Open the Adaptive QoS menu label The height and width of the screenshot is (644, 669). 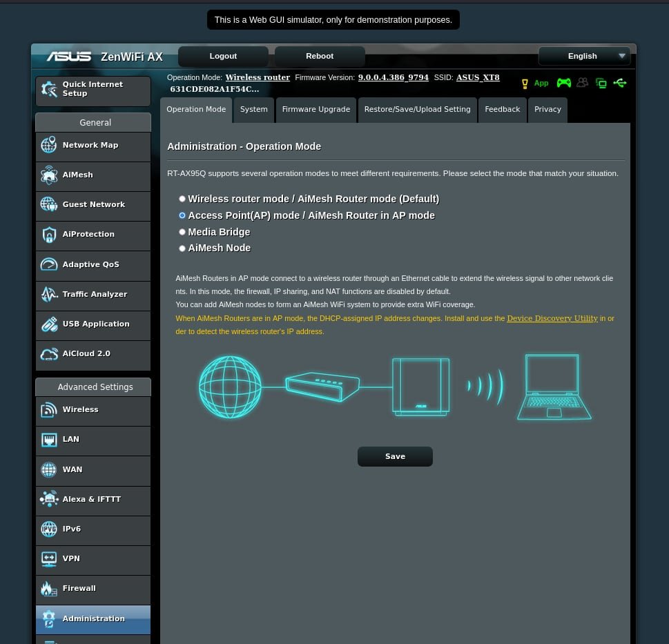pyautogui.click(x=91, y=264)
